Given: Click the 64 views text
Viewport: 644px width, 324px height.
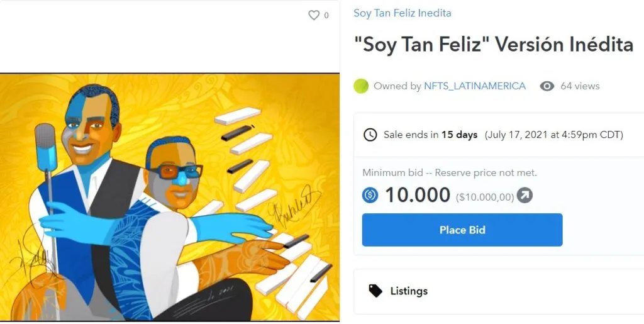Looking at the screenshot, I should click(580, 86).
